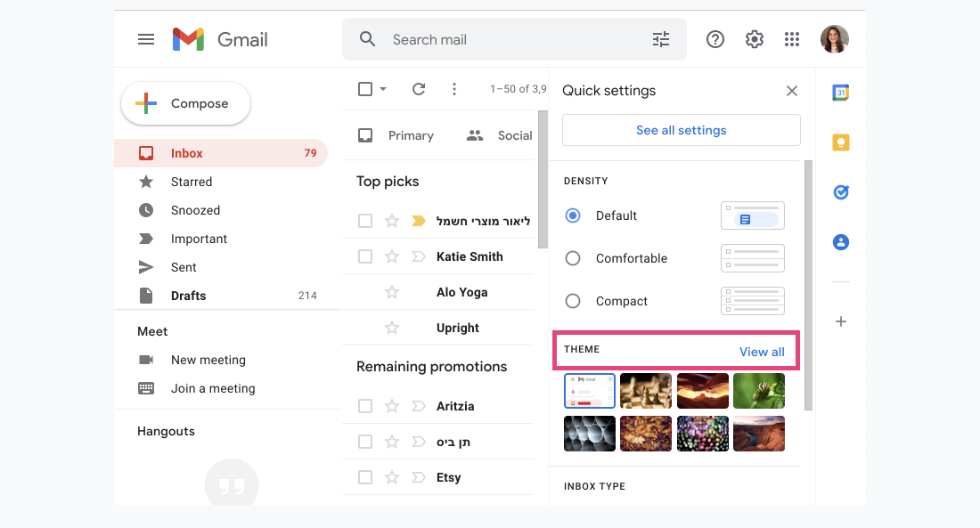Open Google Calendar side panel
This screenshot has height=528, width=980.
(841, 93)
